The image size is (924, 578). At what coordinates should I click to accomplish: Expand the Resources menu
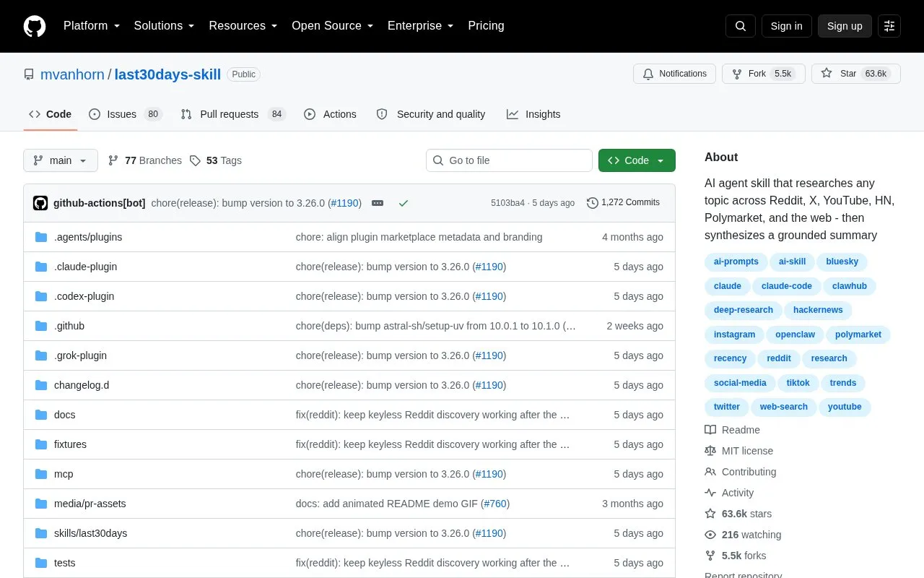(x=243, y=26)
